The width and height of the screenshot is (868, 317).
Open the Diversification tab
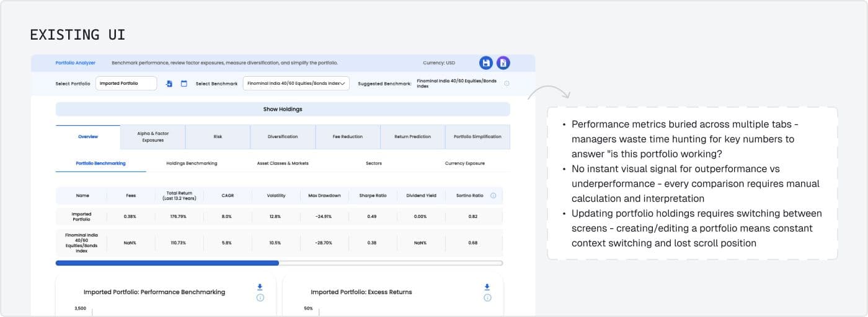pos(283,137)
